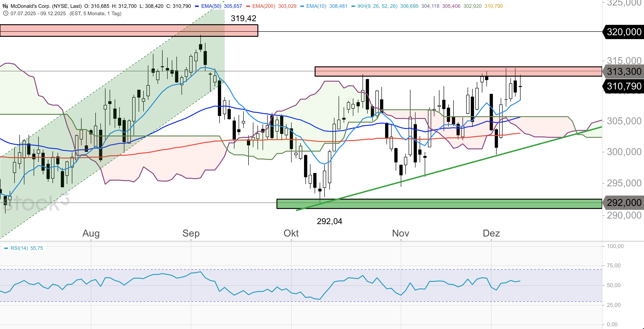Click the blue EMA(50) legend marker
Image resolution: width=644 pixels, height=329 pixels.
[x=197, y=6]
